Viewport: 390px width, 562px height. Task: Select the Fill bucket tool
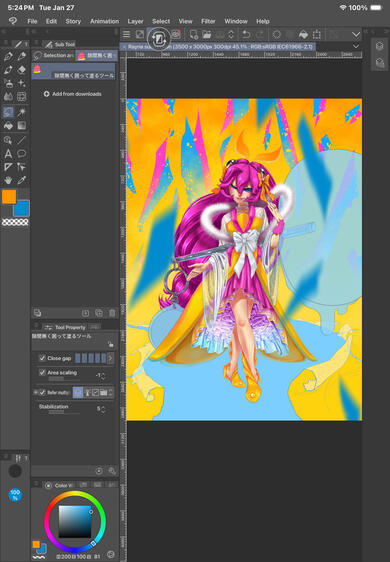tap(8, 125)
